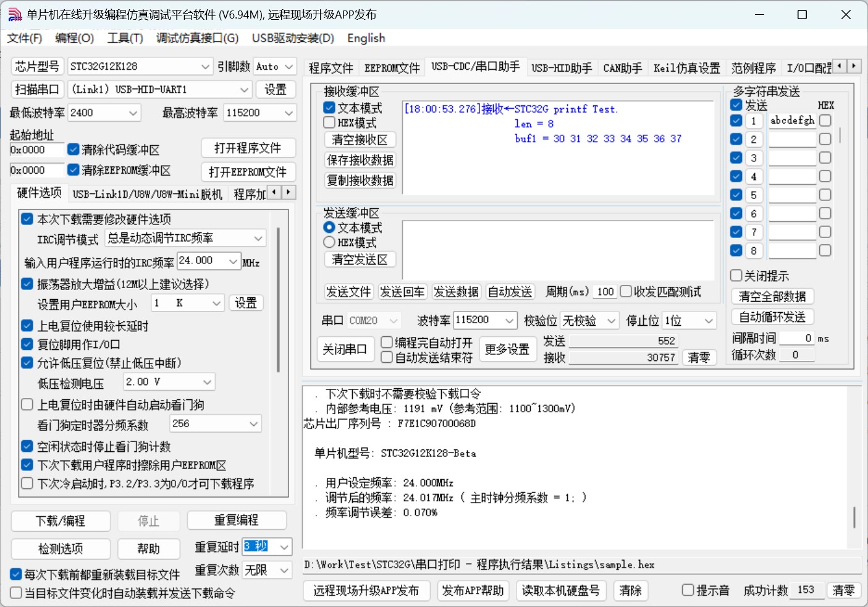The height and width of the screenshot is (607, 868).
Task: Expand the 最高波特率 115200 dropdown
Action: click(289, 112)
